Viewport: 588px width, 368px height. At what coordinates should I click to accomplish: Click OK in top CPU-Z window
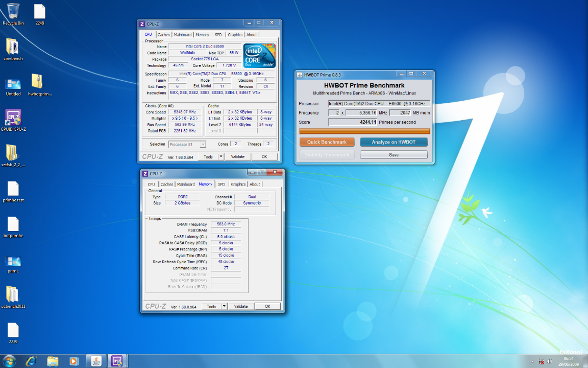[x=264, y=156]
